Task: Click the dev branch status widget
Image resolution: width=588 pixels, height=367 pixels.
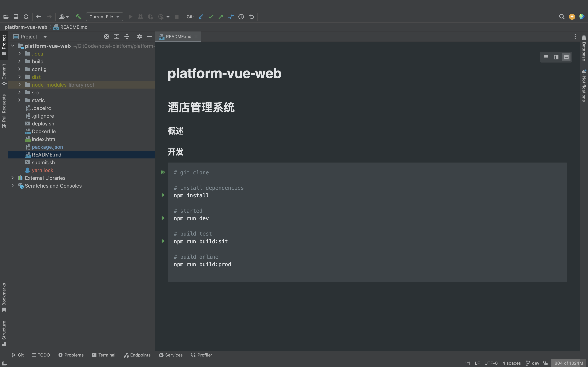Action: click(533, 363)
